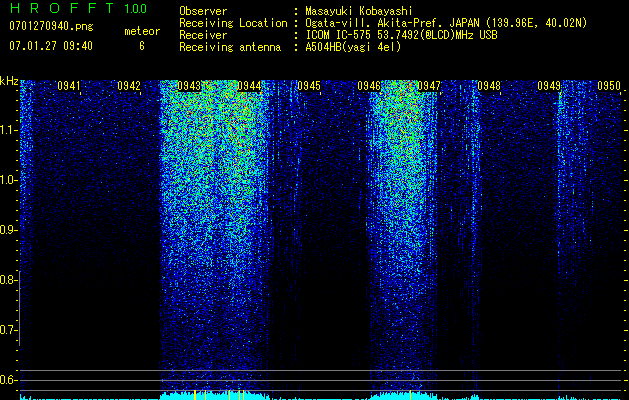Image resolution: width=629 pixels, height=400 pixels.
Task: Click the 0946 time marker
Action: [x=369, y=86]
